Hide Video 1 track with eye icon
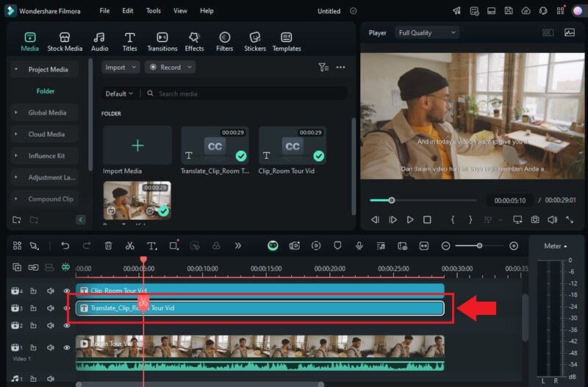The image size is (588, 387). (x=67, y=347)
